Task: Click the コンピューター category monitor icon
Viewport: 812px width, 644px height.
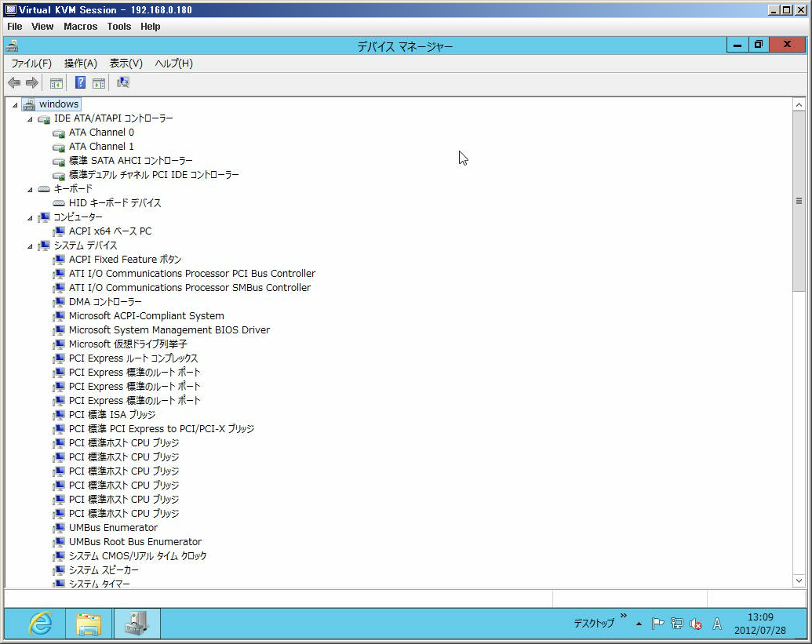Action: 45,217
